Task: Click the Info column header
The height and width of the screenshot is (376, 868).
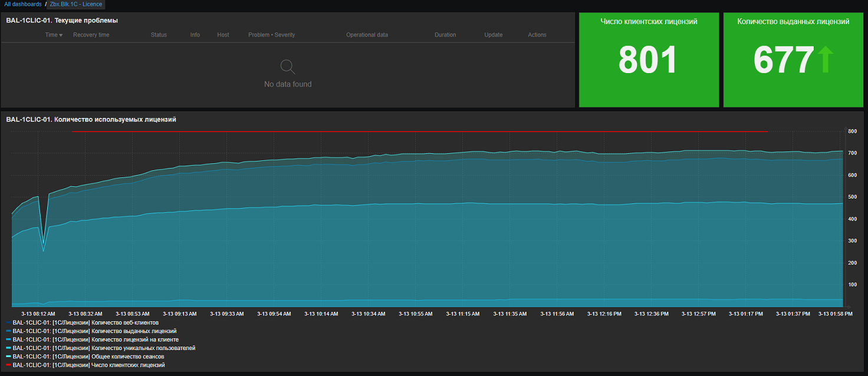Action: click(195, 35)
